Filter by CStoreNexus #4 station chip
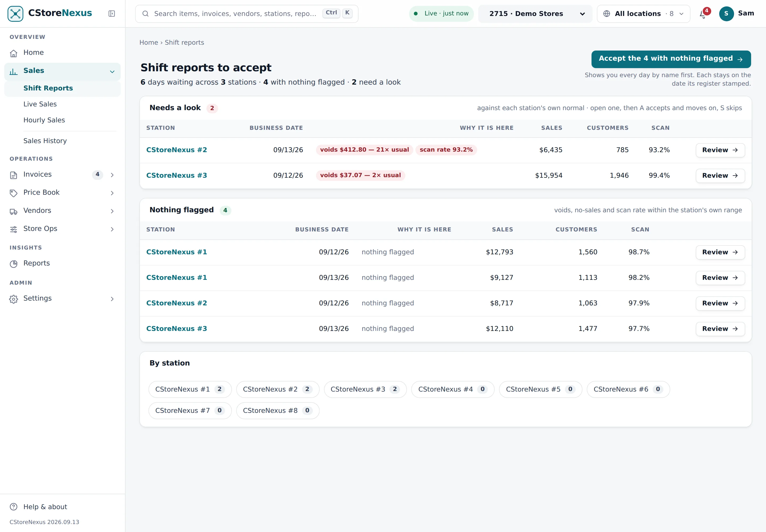 (x=453, y=389)
